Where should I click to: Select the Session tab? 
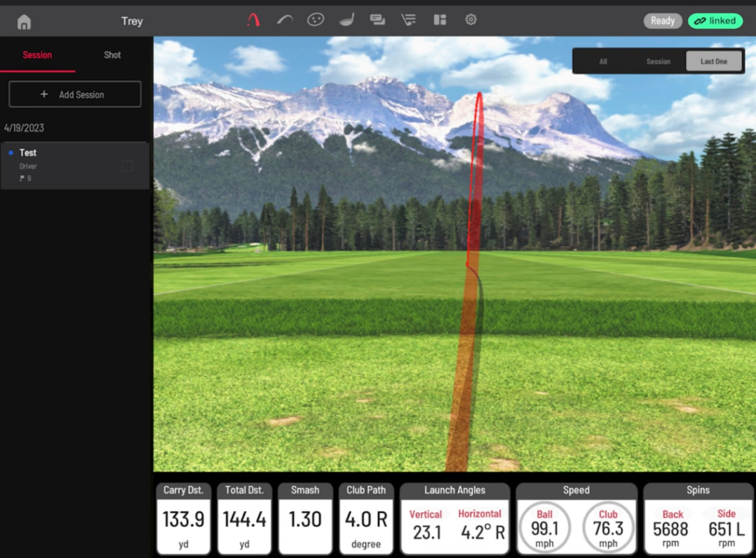pyautogui.click(x=37, y=55)
